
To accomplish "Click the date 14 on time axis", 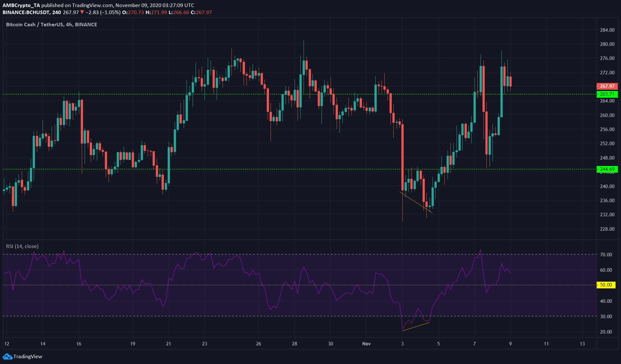I will coord(43,344).
